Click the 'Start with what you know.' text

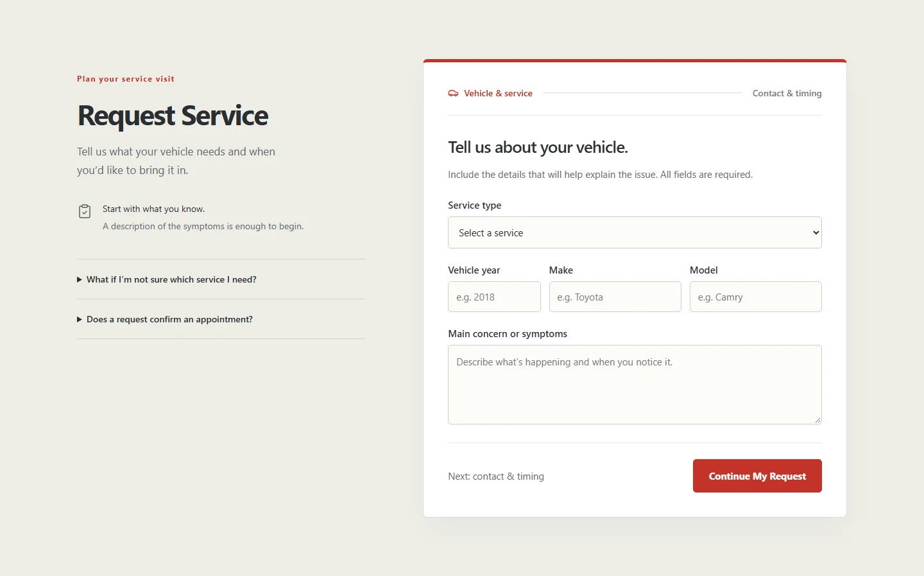(153, 209)
